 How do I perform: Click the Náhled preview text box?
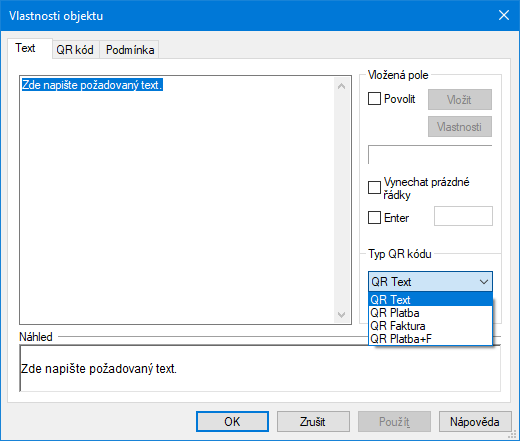coord(260,368)
